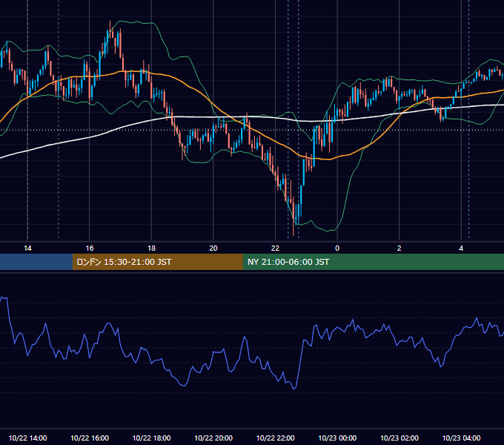This screenshot has height=445, width=504.
Task: Click the hour label 22 on chart axis
Action: click(276, 248)
